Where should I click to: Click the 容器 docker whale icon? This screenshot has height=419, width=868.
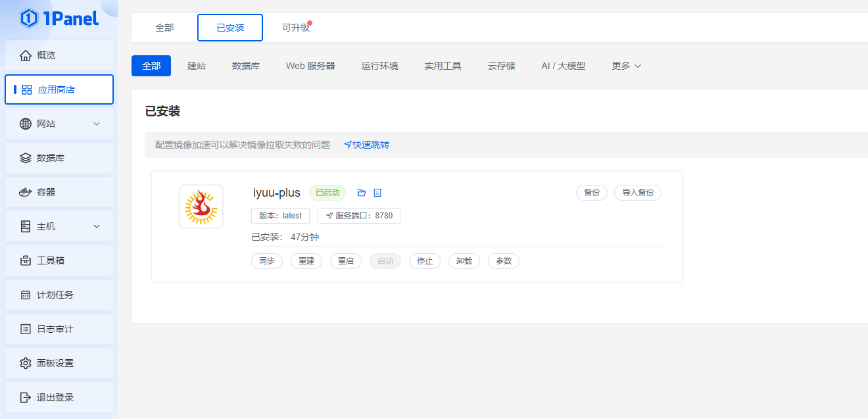26,192
